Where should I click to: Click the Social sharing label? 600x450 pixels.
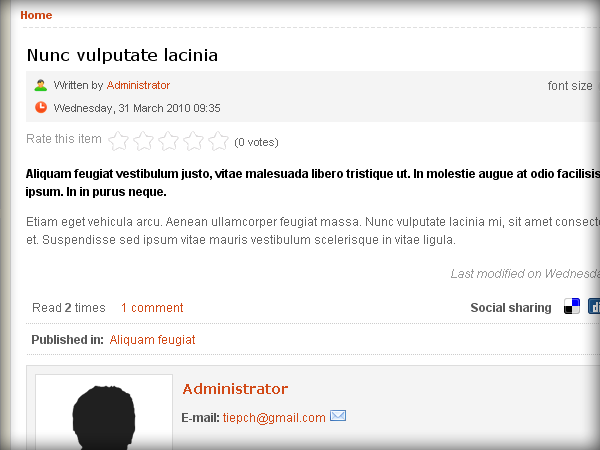tap(510, 308)
